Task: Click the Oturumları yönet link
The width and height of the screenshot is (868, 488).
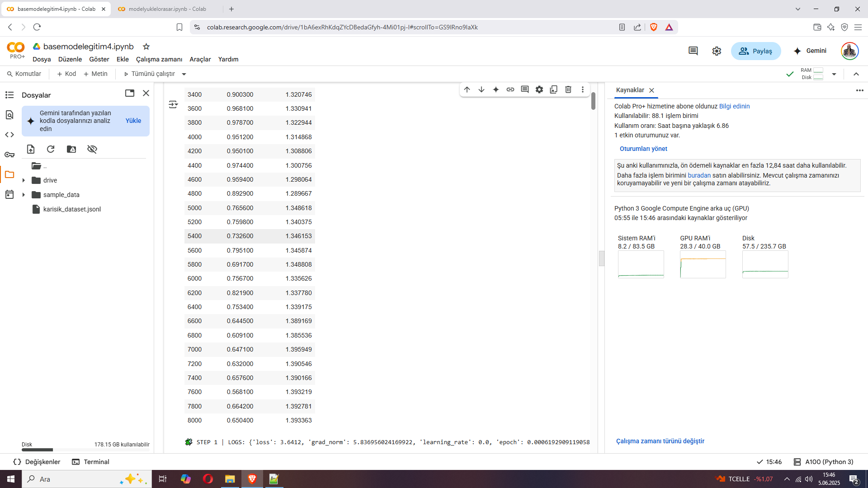Action: [643, 149]
